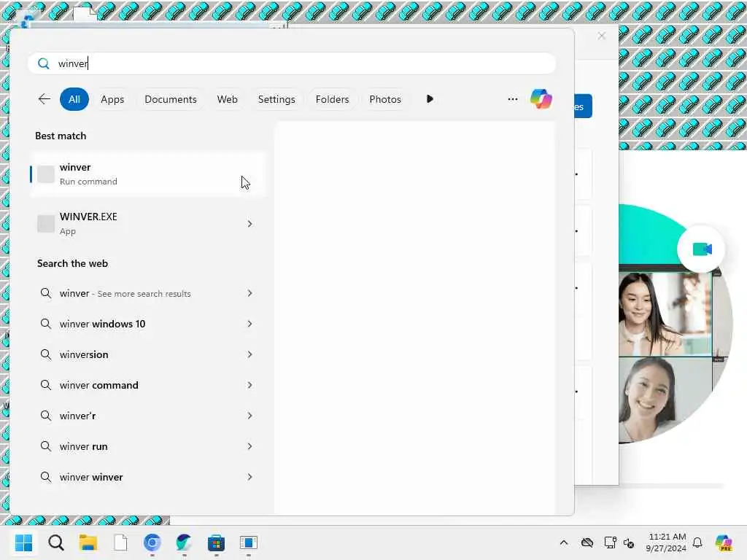Expand chevron for 'winver command'

click(249, 385)
